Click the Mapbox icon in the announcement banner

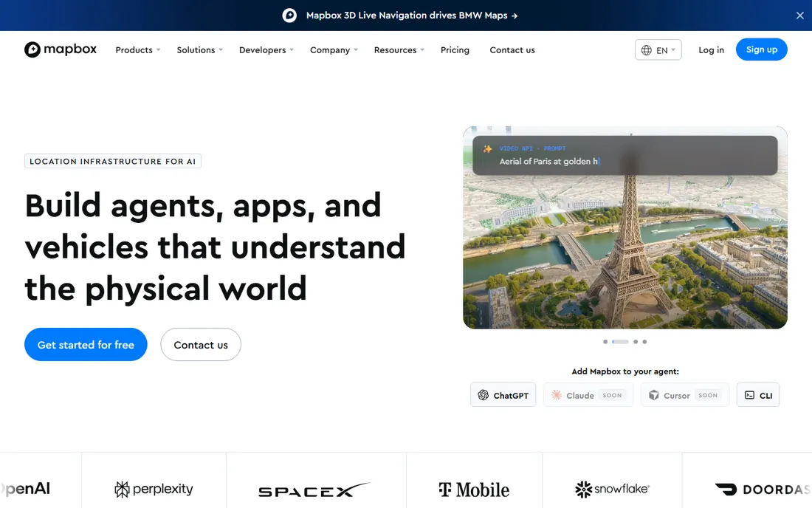pyautogui.click(x=289, y=16)
